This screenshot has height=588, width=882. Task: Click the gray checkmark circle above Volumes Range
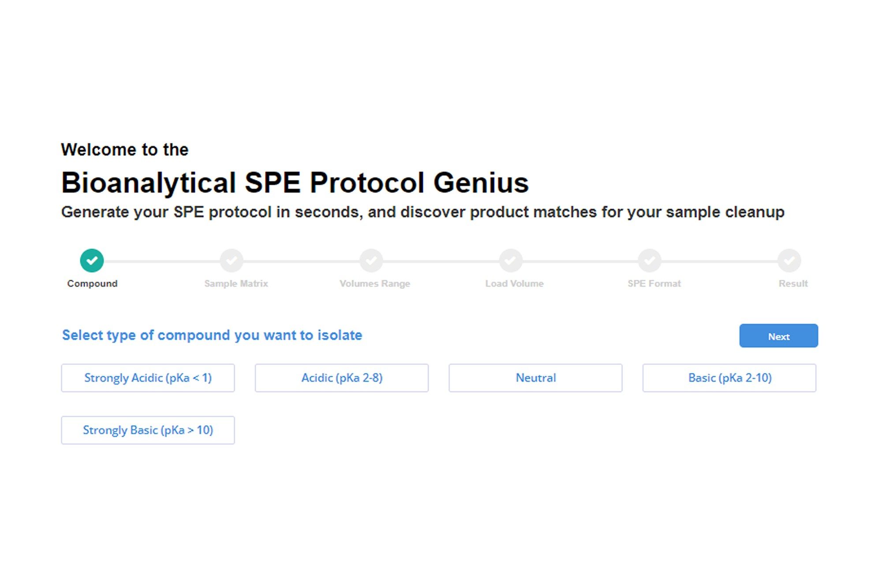coord(371,261)
